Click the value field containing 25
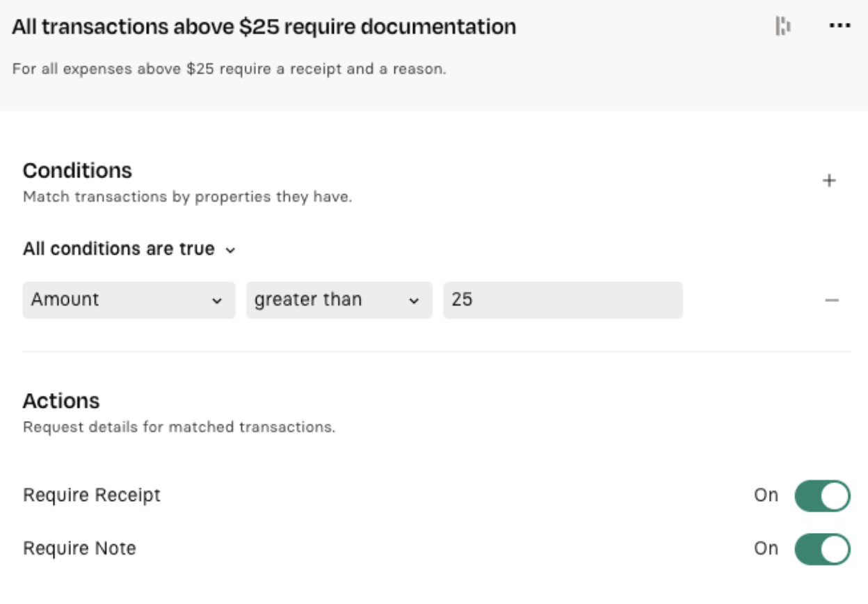 (x=563, y=300)
